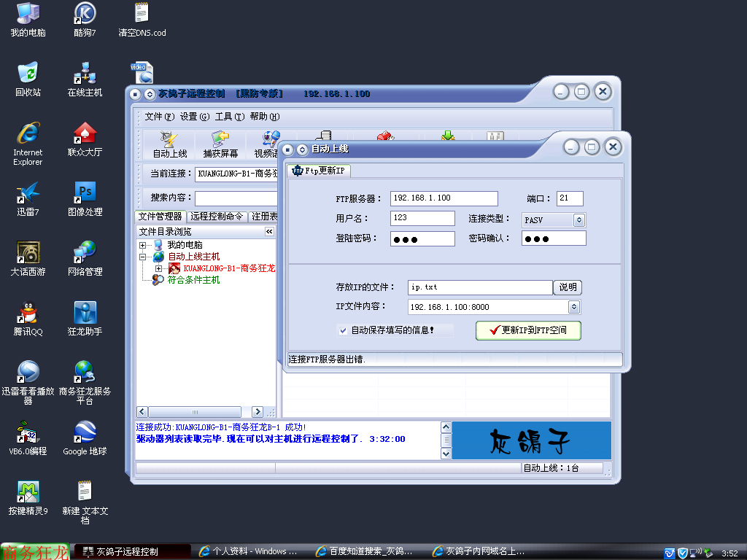Click 登陆密码 password field
Viewport: 747px width, 560px height.
[x=422, y=238]
